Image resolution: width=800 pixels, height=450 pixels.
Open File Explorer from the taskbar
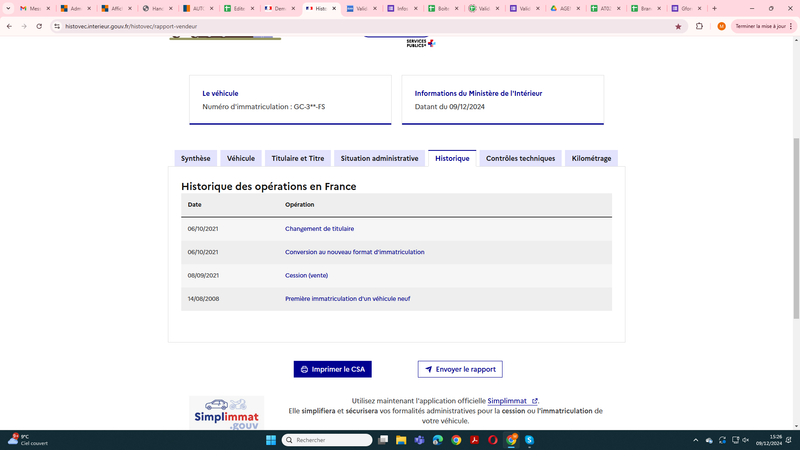click(401, 440)
